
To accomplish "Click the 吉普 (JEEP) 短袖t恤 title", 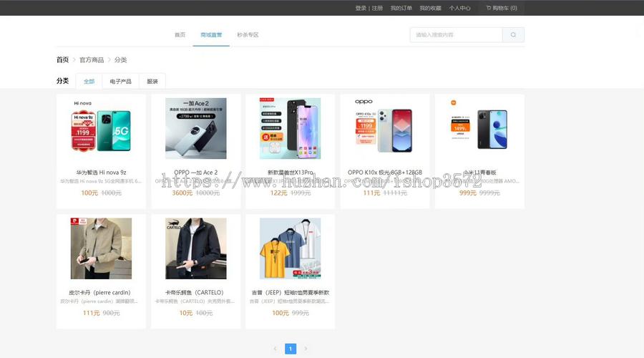I will coord(290,293).
